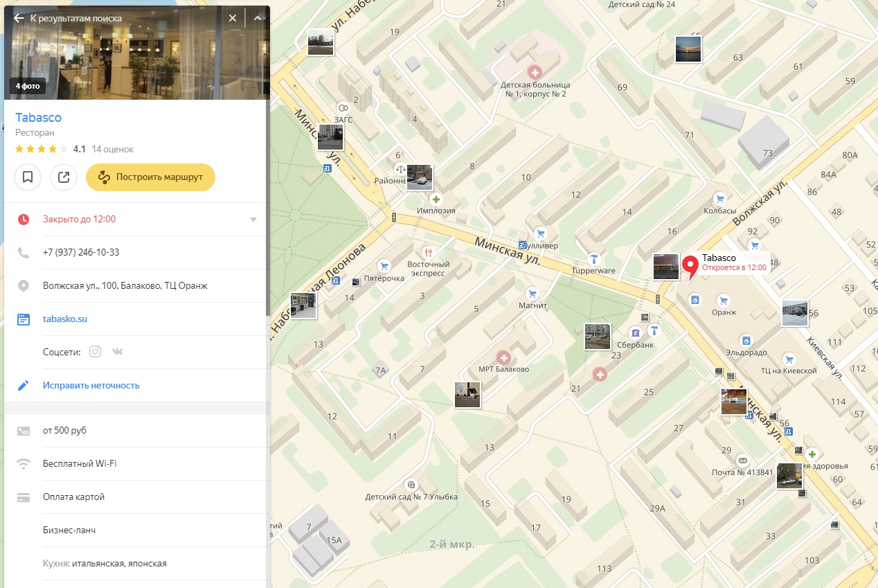
Task: Select the Tupperware map icon
Action: click(x=594, y=258)
